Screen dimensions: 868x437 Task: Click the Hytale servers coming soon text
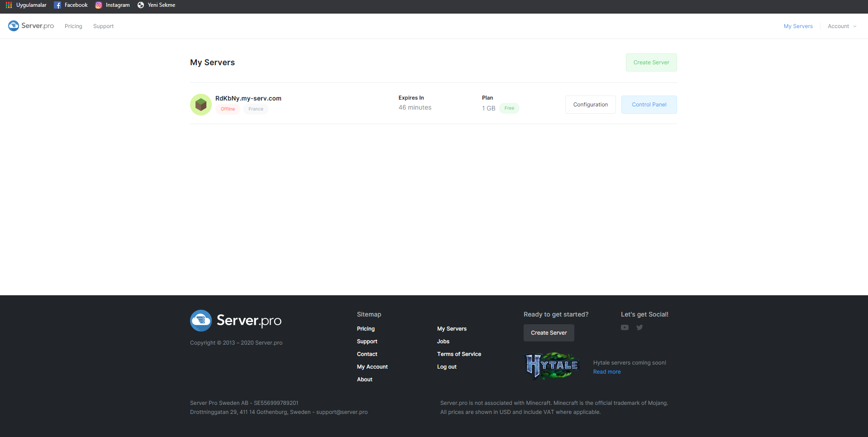pyautogui.click(x=630, y=363)
